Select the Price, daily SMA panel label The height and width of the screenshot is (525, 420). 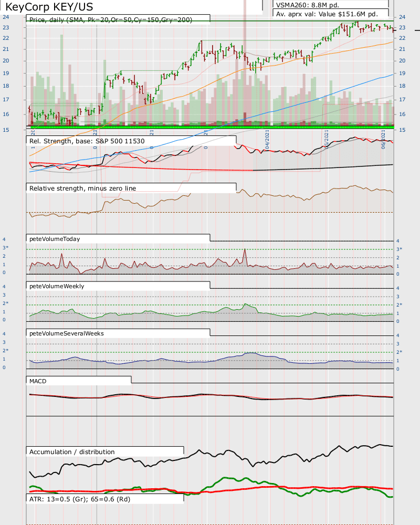click(111, 20)
